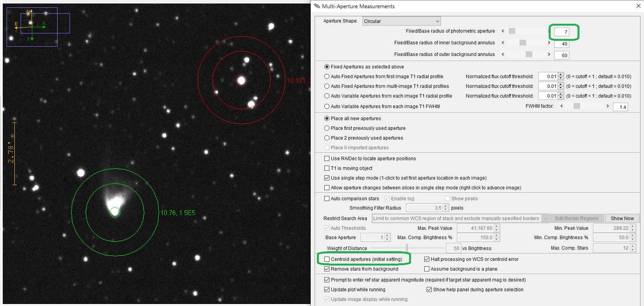This screenshot has width=644, height=306.
Task: Open the Aperture Shape dropdown
Action: coord(401,21)
